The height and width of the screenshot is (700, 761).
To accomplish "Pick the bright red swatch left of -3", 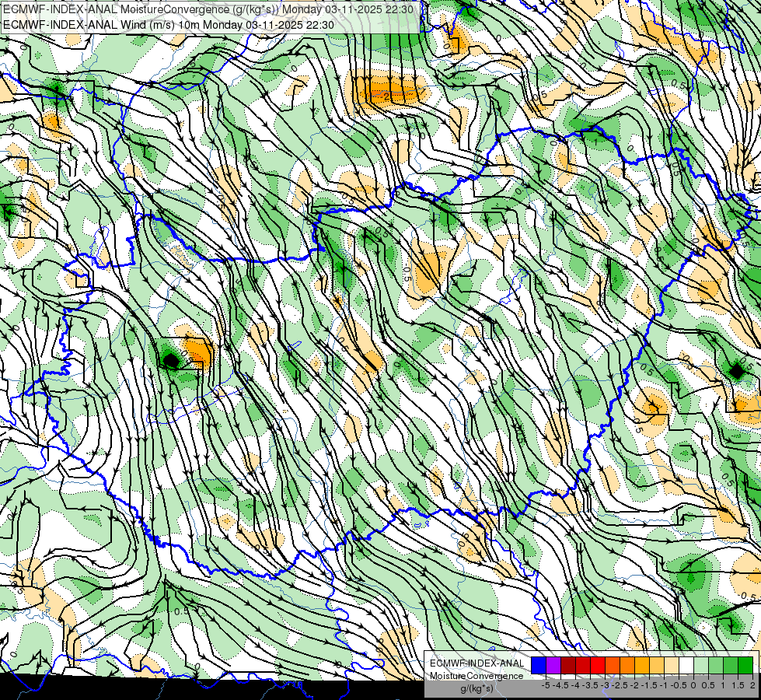I will pyautogui.click(x=598, y=666).
